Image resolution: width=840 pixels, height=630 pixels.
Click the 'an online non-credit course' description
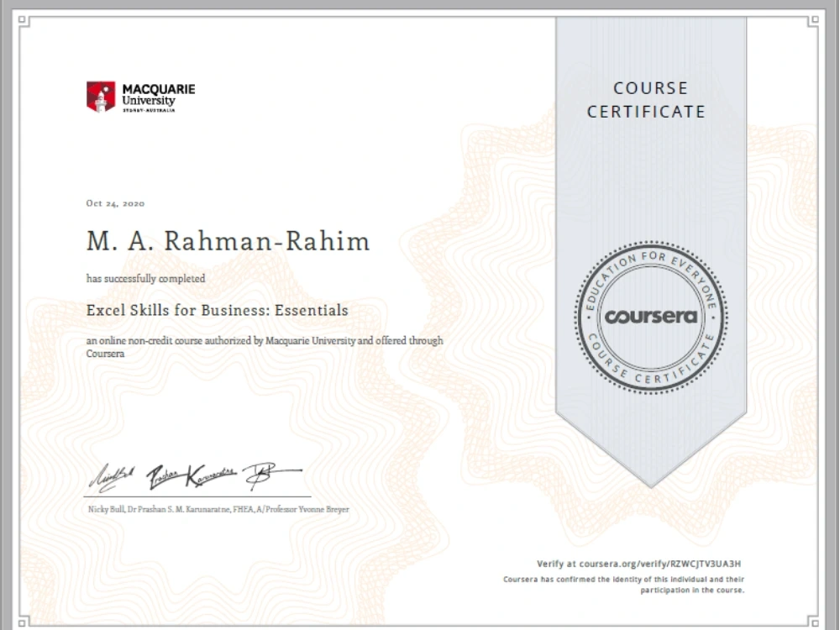(x=265, y=347)
